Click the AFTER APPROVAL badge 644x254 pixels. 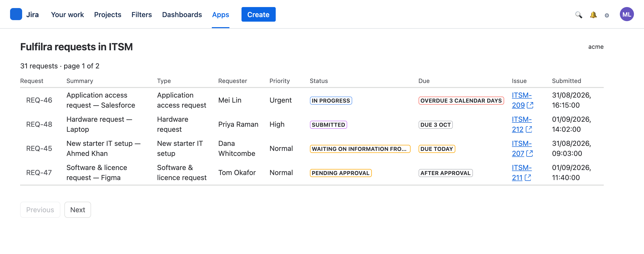pyautogui.click(x=446, y=173)
